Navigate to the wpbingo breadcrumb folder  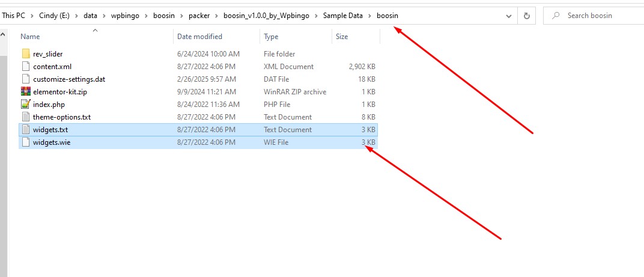126,16
